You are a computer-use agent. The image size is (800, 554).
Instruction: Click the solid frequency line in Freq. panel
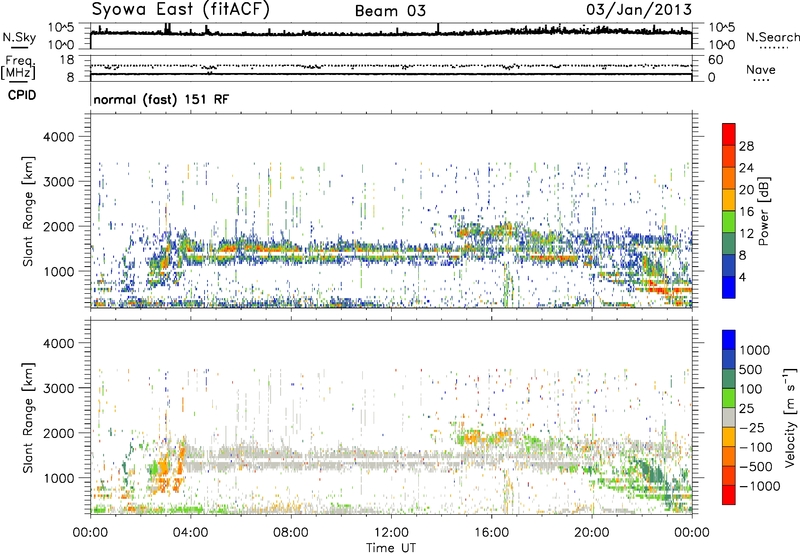(391, 74)
